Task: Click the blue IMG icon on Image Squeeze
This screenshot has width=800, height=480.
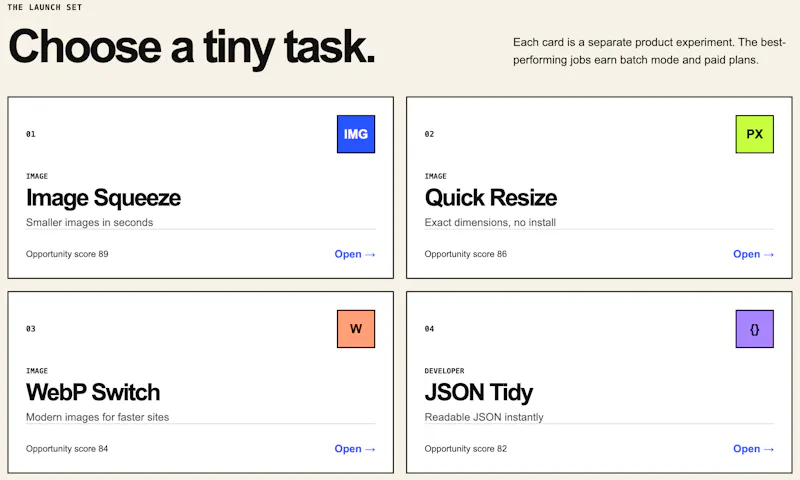Action: [356, 134]
